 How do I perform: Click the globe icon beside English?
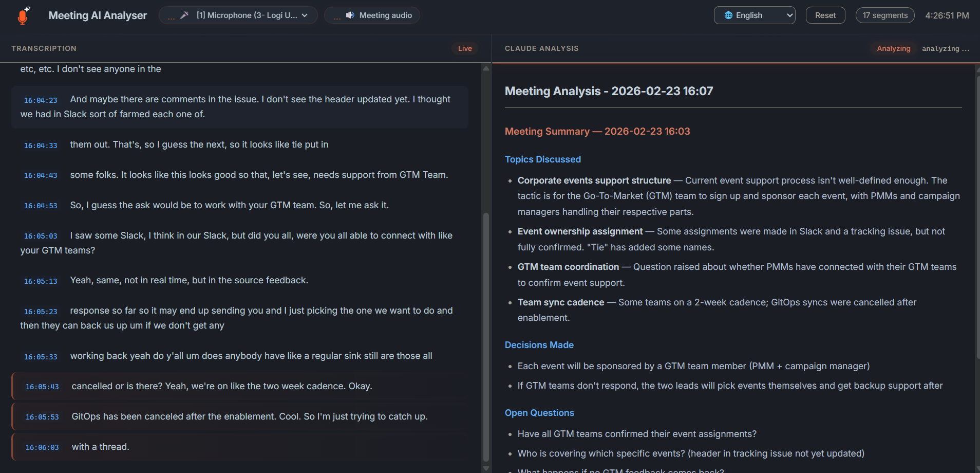(x=728, y=15)
